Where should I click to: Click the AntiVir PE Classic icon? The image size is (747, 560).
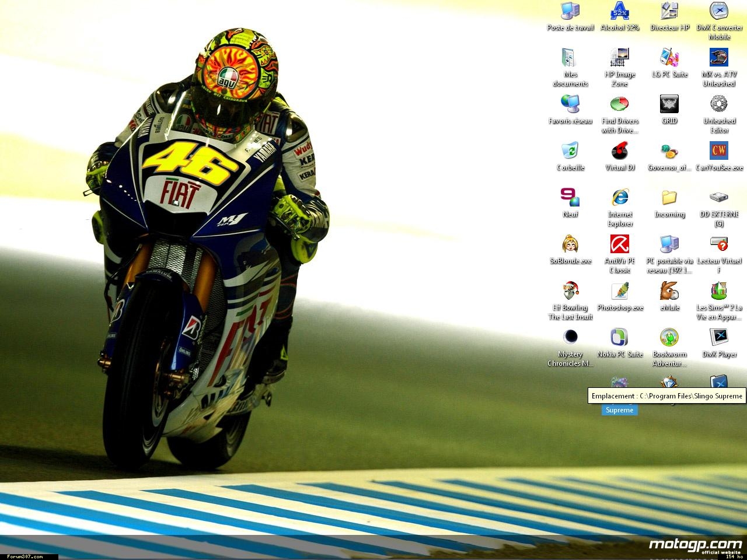620,244
